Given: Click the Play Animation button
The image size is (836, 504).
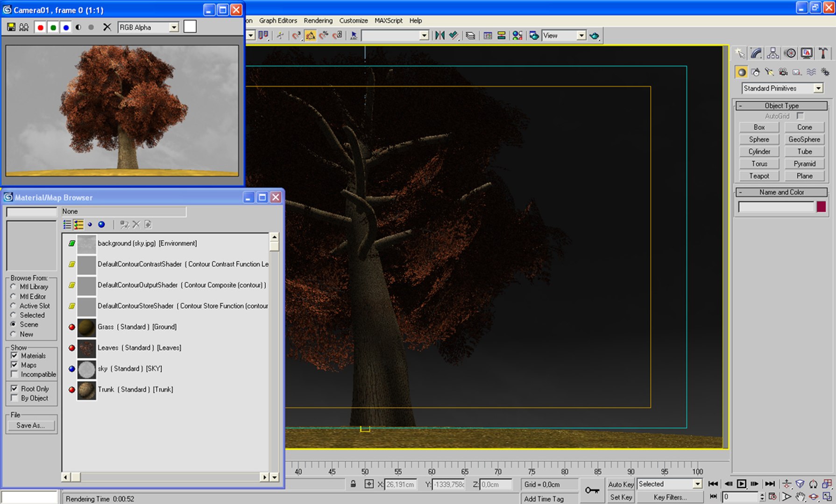Looking at the screenshot, I should coord(741,484).
